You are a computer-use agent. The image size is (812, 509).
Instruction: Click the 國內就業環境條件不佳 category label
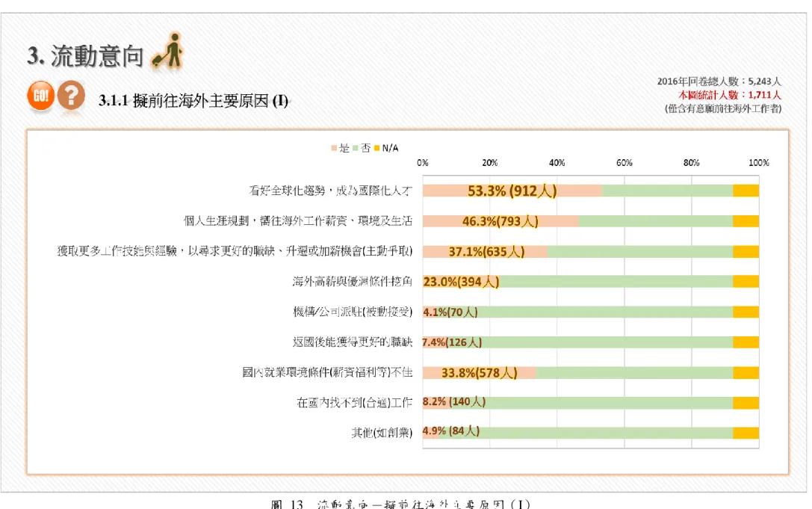click(x=327, y=373)
